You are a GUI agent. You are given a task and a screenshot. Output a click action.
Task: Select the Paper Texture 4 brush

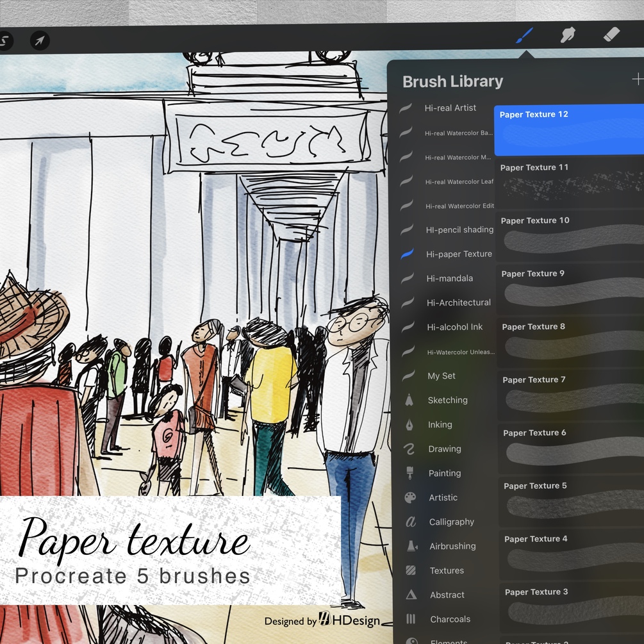(573, 554)
